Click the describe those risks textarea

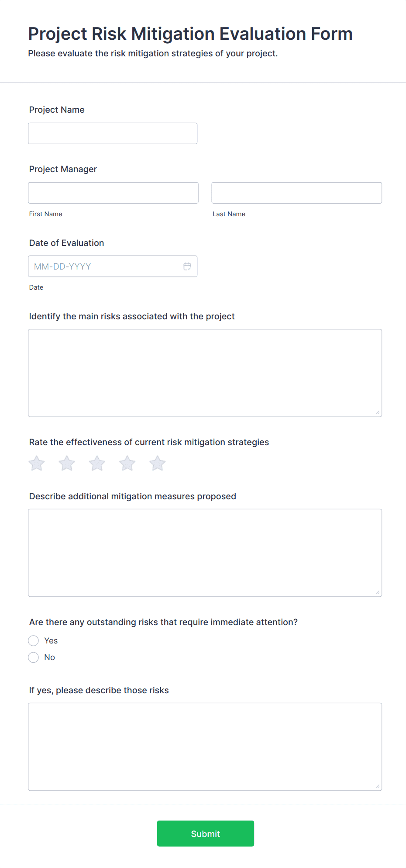pos(205,747)
